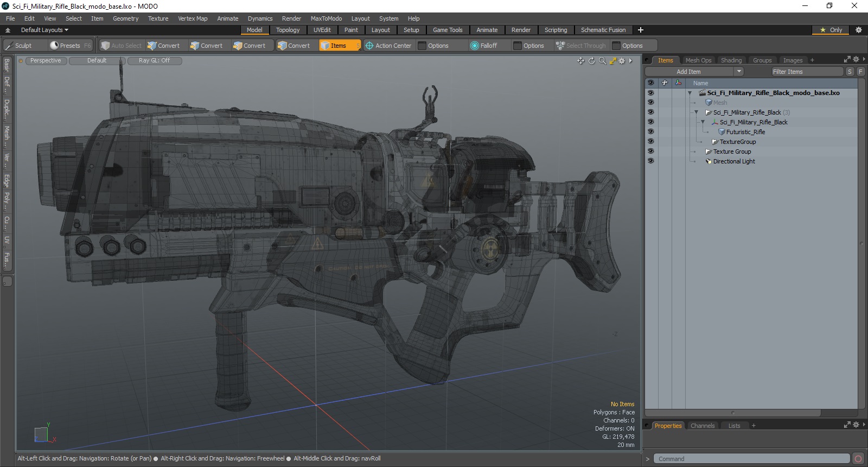This screenshot has height=467, width=868.
Task: Open the Vertex Map menu
Action: (193, 18)
